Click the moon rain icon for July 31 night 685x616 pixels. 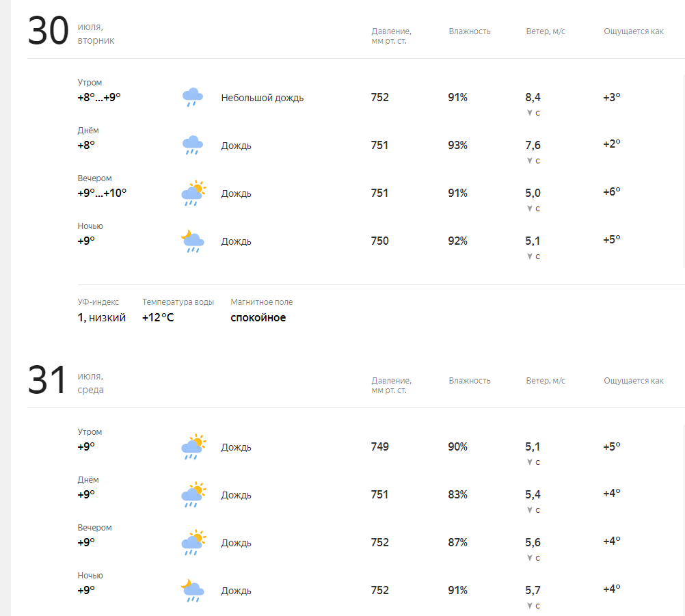192,590
